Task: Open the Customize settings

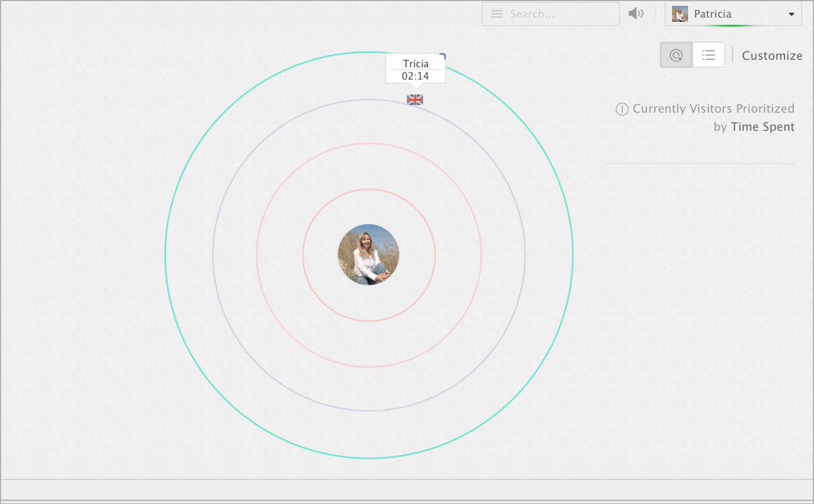Action: click(772, 56)
